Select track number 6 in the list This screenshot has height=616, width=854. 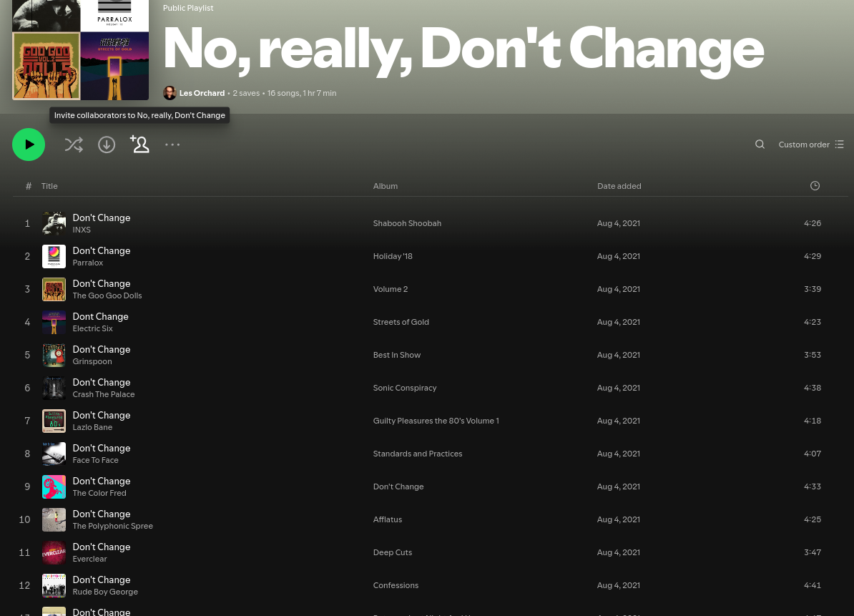coord(27,388)
